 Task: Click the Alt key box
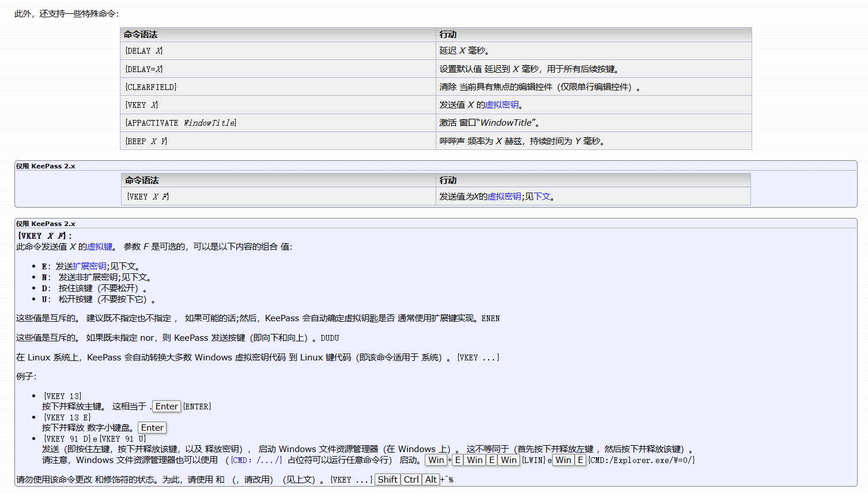[x=431, y=480]
